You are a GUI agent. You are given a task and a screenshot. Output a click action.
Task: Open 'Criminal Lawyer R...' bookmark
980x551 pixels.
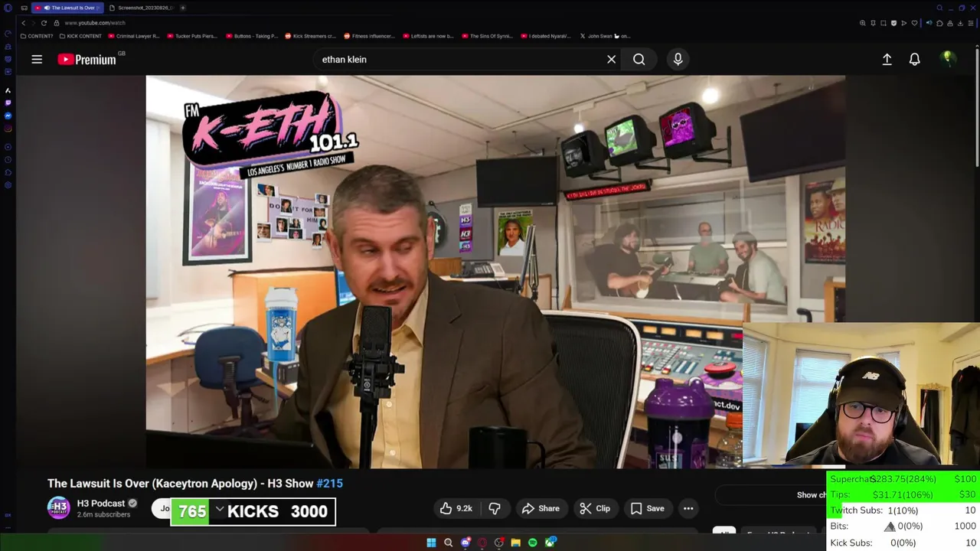pos(134,36)
